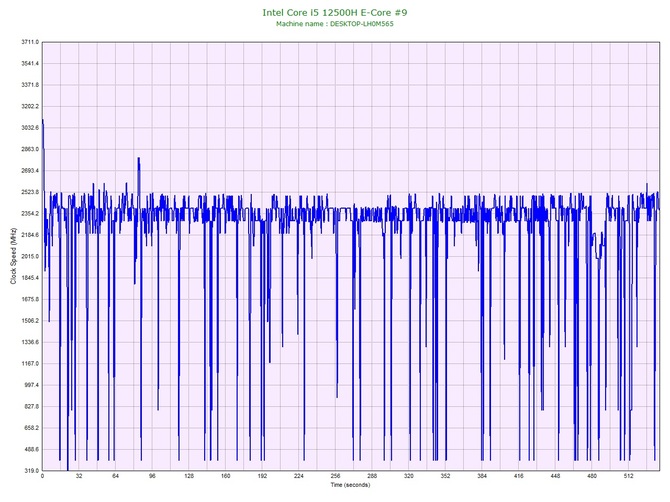Click the chart title 'Intel Core i5 12500H E-Core #9'
670x502 pixels.
(335, 12)
